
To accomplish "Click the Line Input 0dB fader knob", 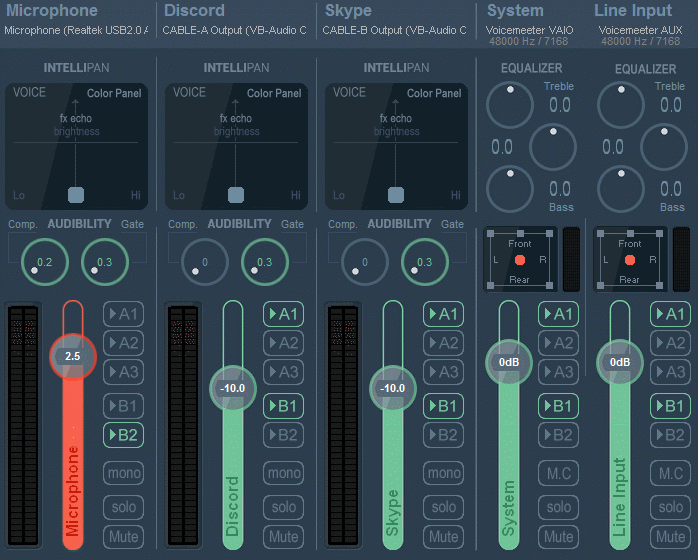I will (x=620, y=362).
